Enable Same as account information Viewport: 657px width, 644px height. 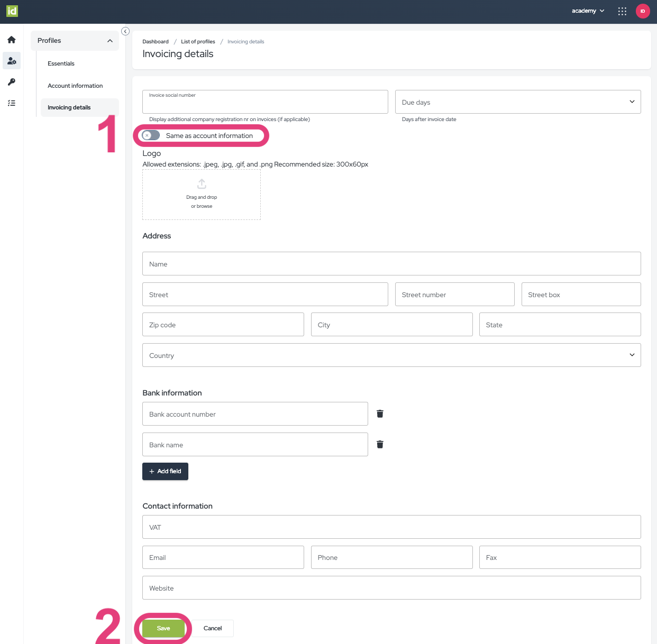tap(150, 135)
